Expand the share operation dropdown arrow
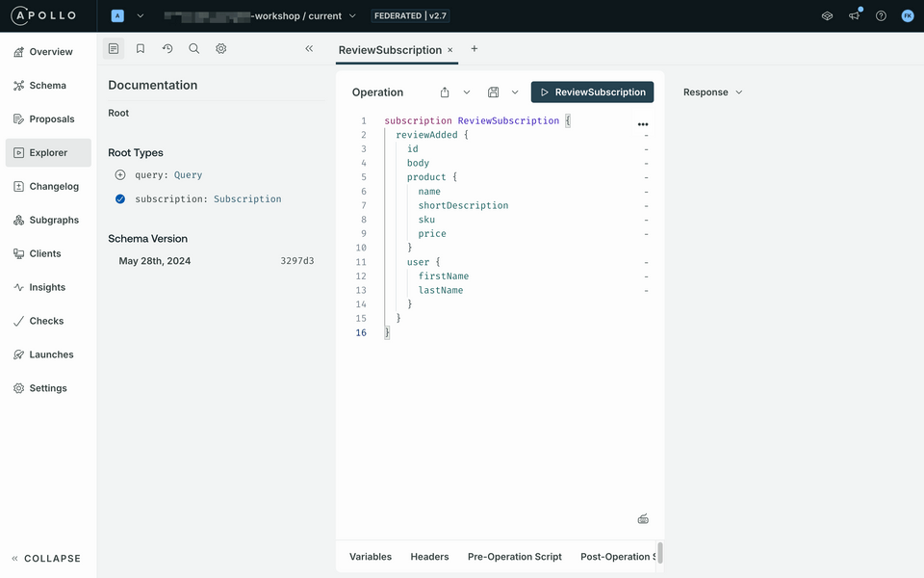924x578 pixels. click(x=467, y=92)
